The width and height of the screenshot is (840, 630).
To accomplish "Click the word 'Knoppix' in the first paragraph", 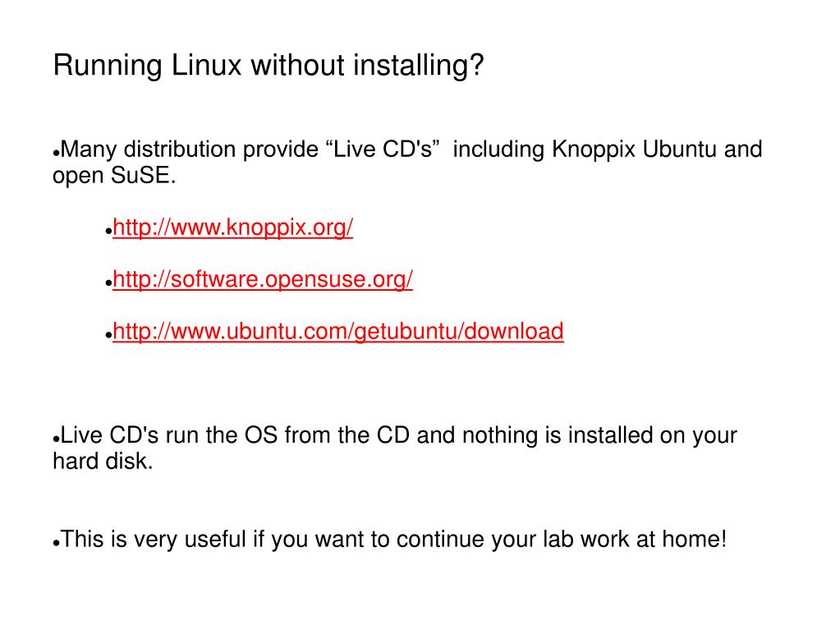I will (594, 149).
